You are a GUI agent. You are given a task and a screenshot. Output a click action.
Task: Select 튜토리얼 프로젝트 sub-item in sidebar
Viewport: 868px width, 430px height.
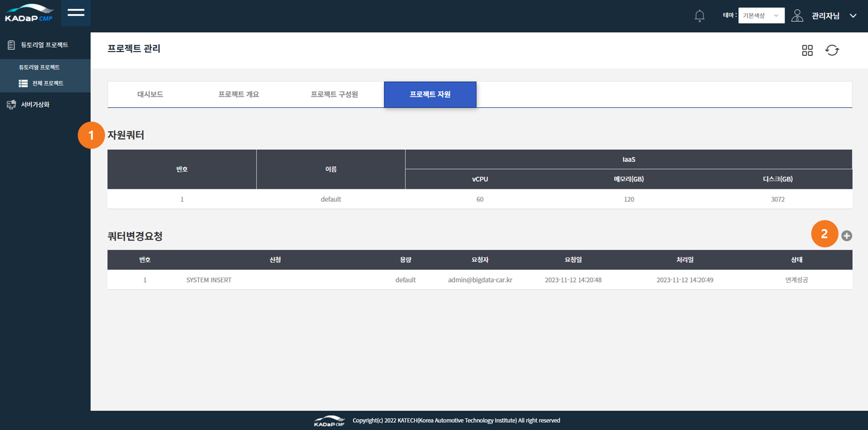click(39, 67)
